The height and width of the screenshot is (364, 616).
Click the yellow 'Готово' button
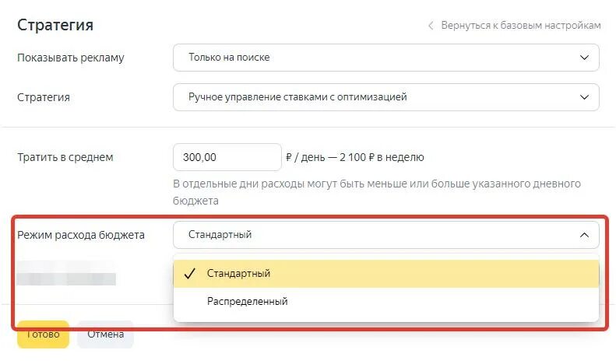pyautogui.click(x=43, y=334)
